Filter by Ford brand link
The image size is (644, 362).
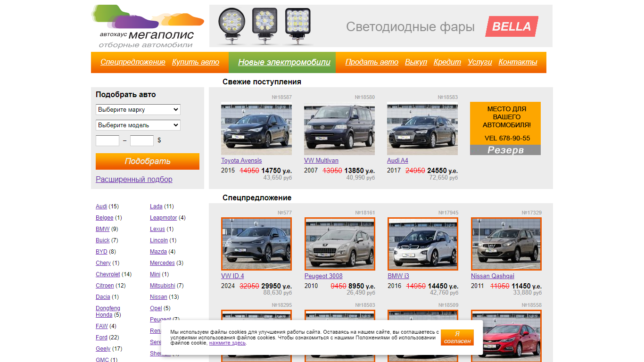(x=101, y=337)
